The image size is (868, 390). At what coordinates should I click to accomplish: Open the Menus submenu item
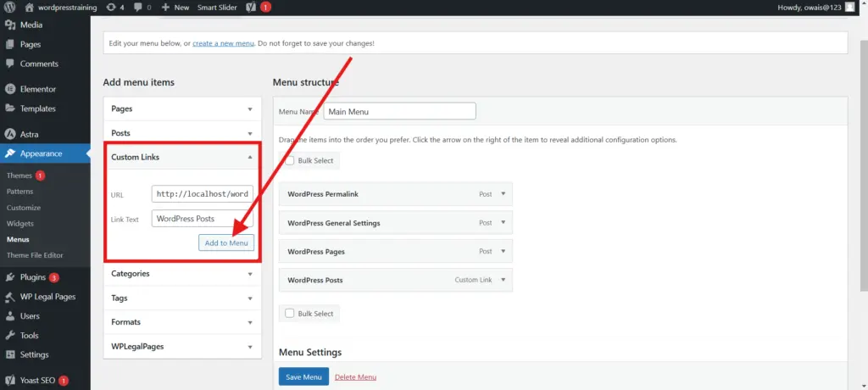pos(18,240)
